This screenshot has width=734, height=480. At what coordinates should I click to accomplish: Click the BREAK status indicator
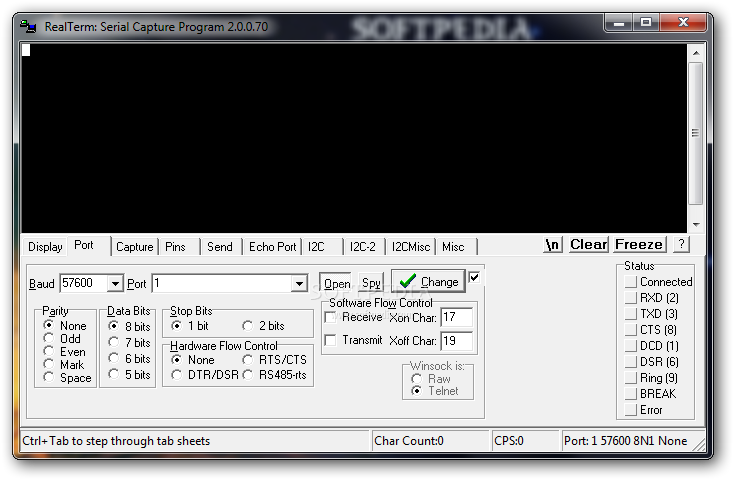pyautogui.click(x=631, y=393)
